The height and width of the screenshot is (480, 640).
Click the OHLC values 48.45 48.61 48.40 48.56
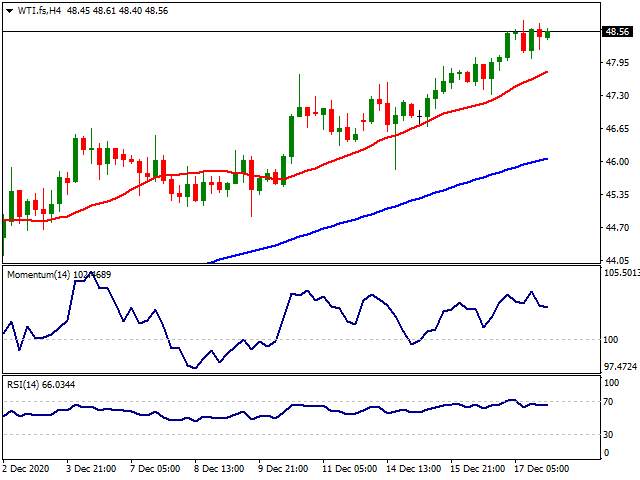coord(117,11)
